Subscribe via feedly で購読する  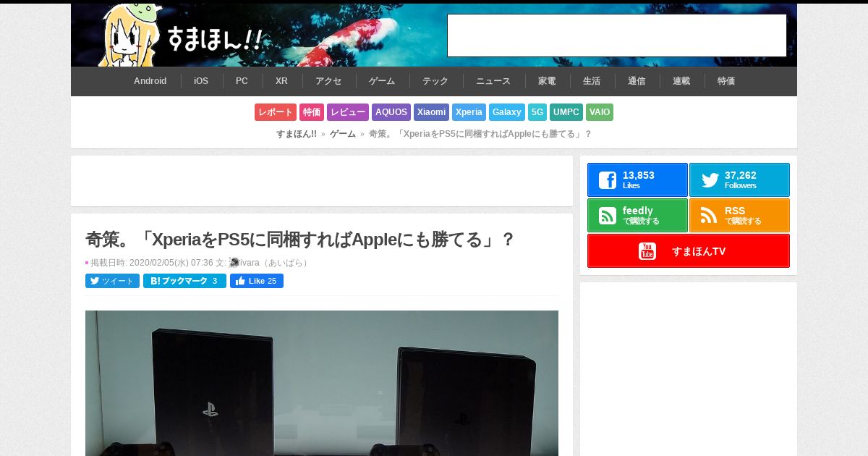point(637,216)
